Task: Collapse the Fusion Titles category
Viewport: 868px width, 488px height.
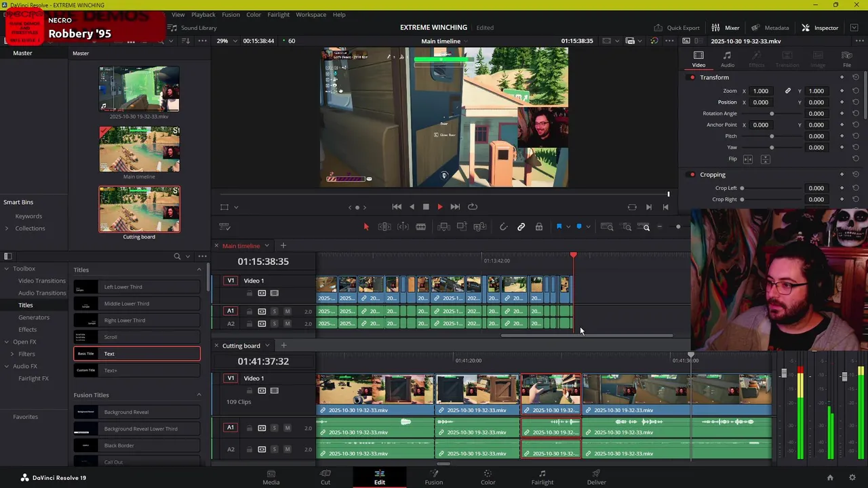Action: [199, 395]
